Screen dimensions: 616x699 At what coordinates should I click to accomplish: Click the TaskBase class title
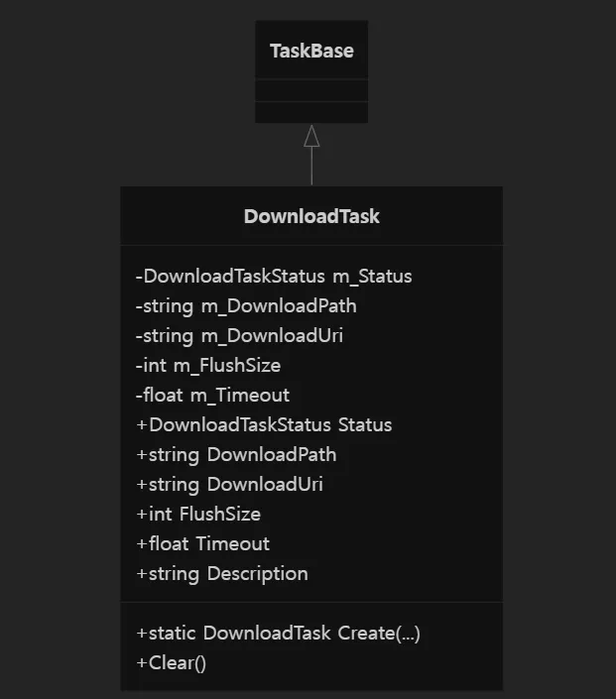point(311,51)
